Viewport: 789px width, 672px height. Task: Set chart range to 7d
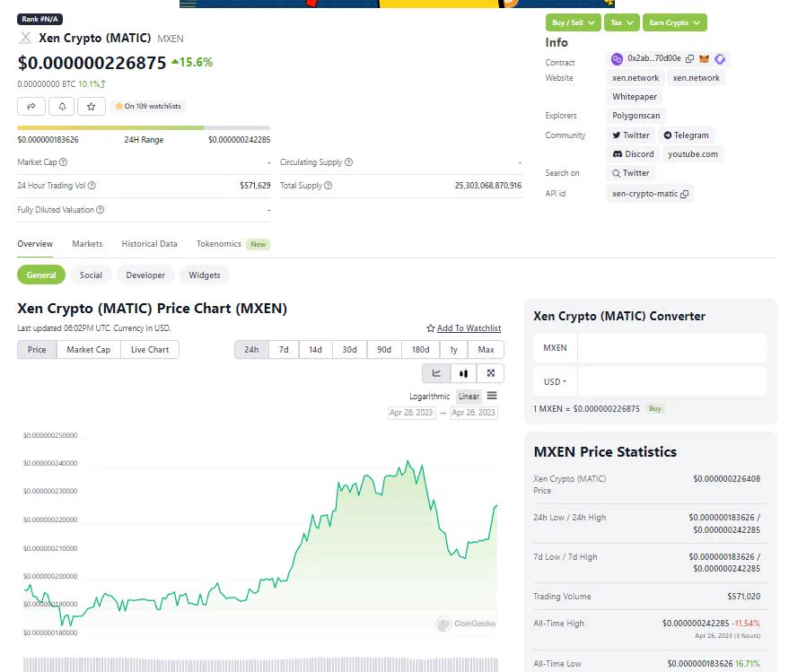coord(284,350)
